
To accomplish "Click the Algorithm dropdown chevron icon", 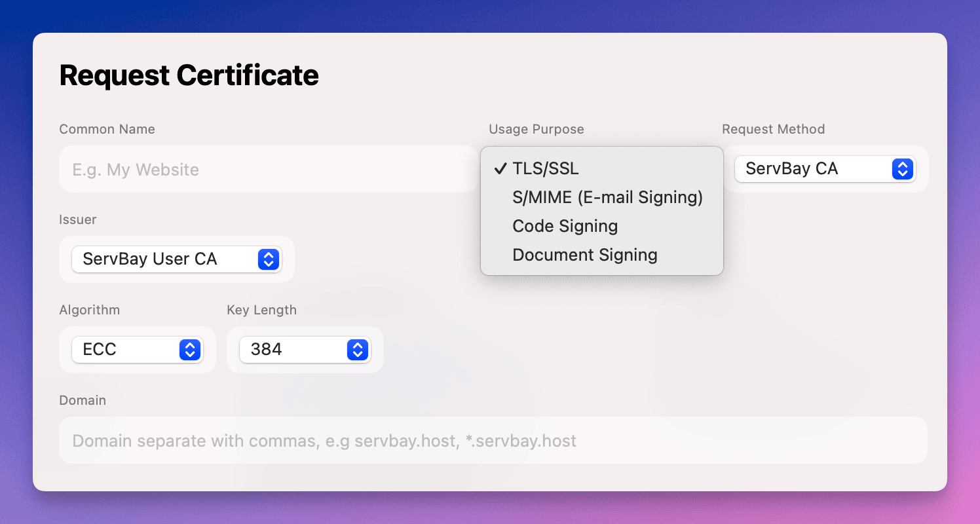I will pos(189,350).
